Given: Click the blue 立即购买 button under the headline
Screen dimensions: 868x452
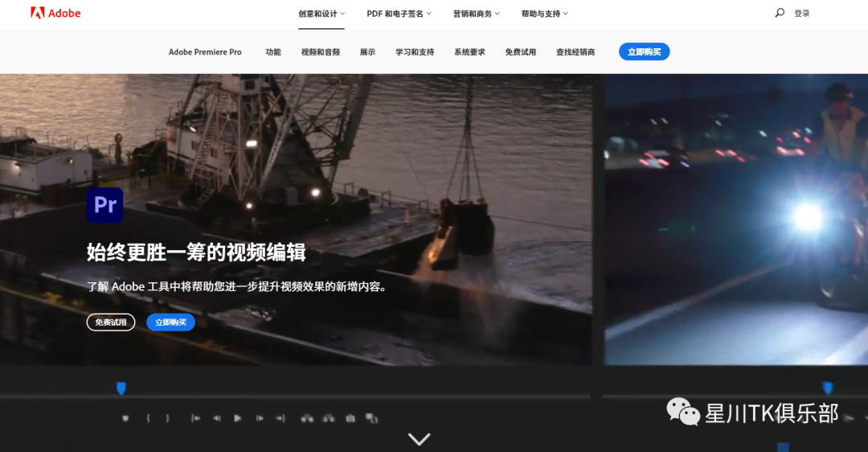Looking at the screenshot, I should [170, 322].
